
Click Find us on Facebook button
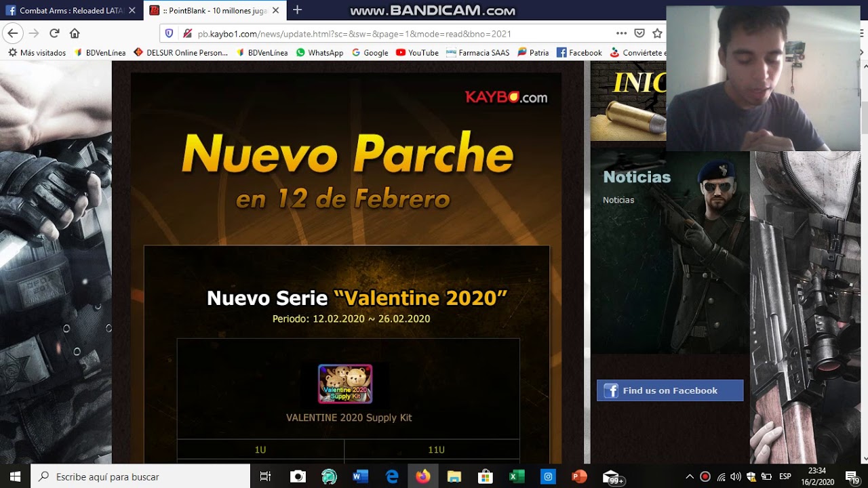(670, 390)
